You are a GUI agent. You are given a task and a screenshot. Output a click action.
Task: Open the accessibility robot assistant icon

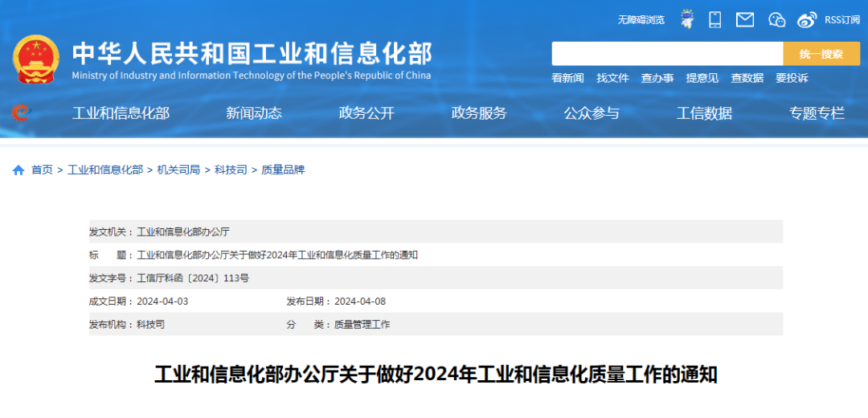pos(687,19)
